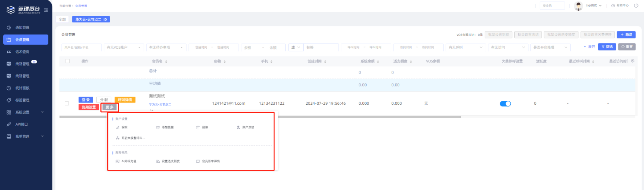The image size is (644, 190).
Task: Collapse the sidebar with the menu fold icon
Action: point(46,10)
